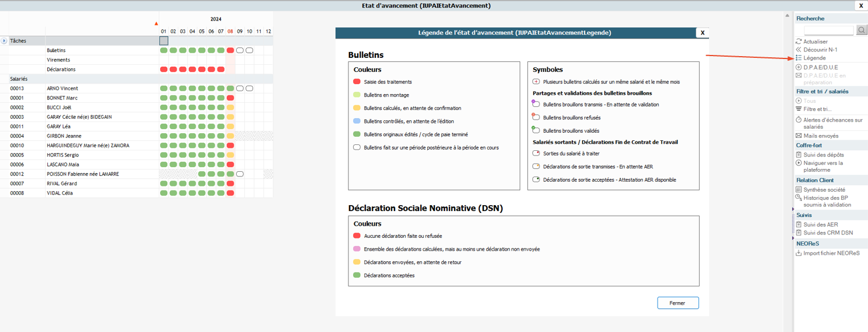
Task: Open the Mails envoyés list
Action: tap(821, 136)
